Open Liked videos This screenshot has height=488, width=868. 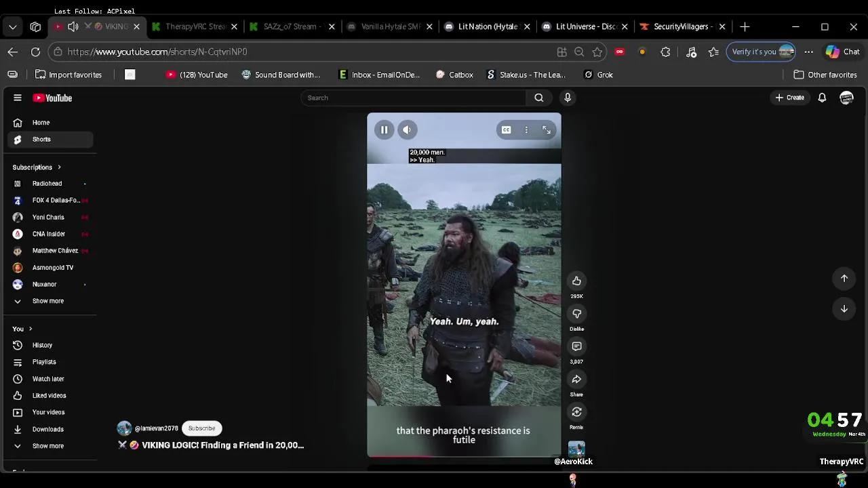[51, 395]
